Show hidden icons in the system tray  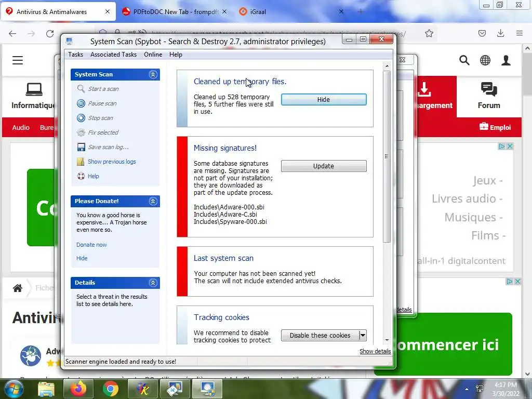(467, 389)
